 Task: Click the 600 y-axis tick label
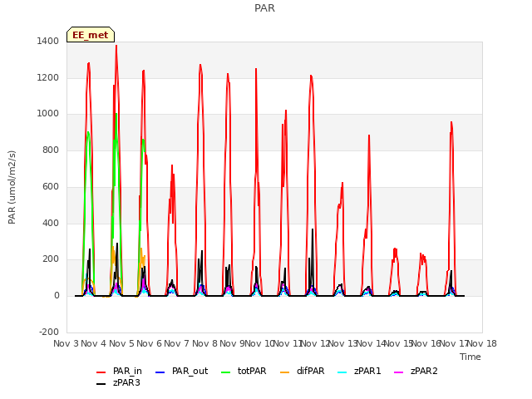click(x=51, y=186)
